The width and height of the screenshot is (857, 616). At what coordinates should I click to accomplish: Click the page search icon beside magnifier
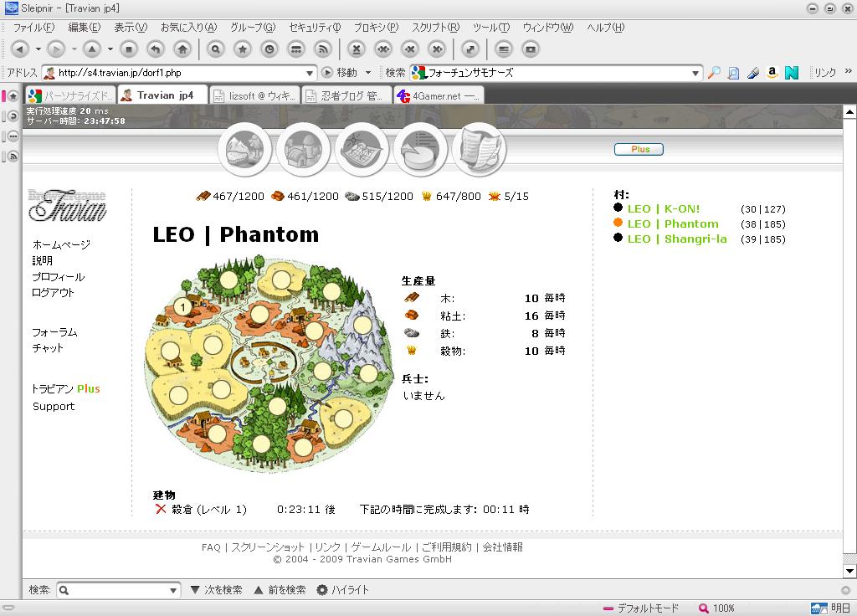(733, 72)
